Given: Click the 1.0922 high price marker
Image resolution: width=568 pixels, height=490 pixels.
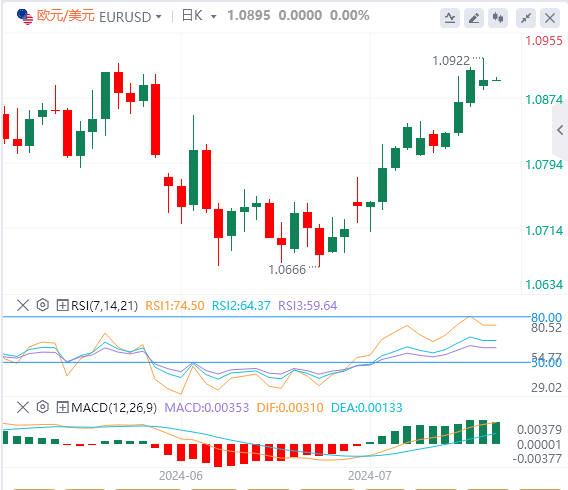Looking at the screenshot, I should click(x=451, y=60).
